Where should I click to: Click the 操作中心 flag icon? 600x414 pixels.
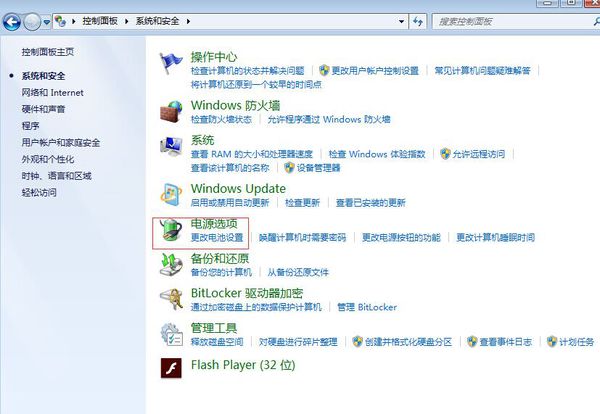171,63
